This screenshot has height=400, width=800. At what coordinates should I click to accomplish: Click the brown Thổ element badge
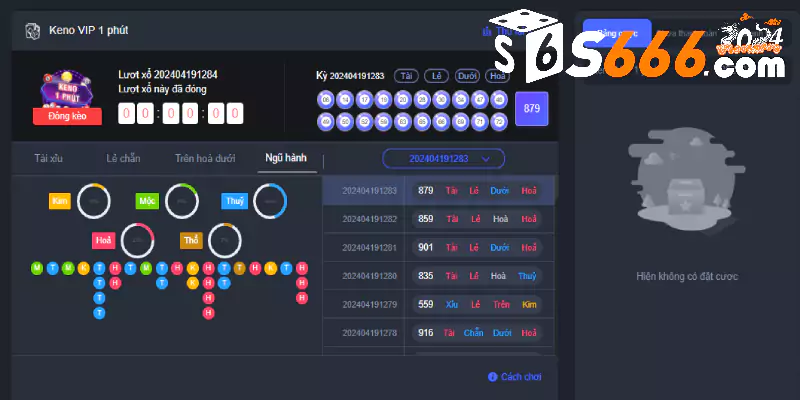click(x=190, y=240)
